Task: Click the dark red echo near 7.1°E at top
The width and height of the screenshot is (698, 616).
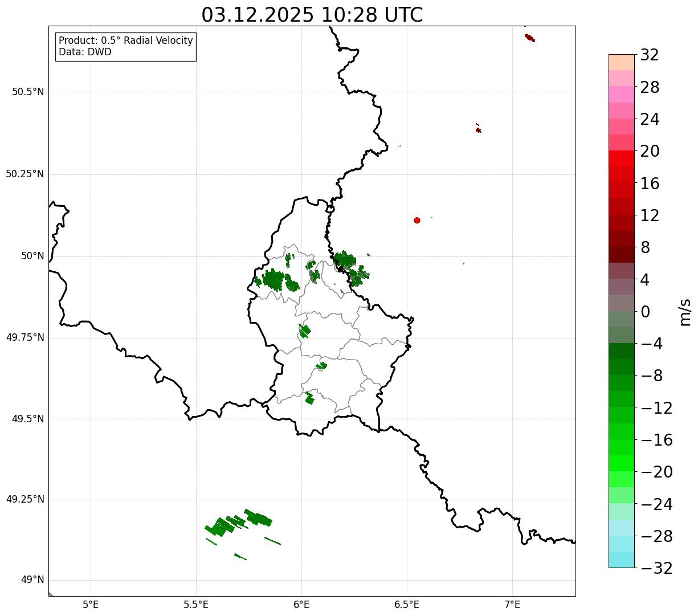Action: coord(530,38)
